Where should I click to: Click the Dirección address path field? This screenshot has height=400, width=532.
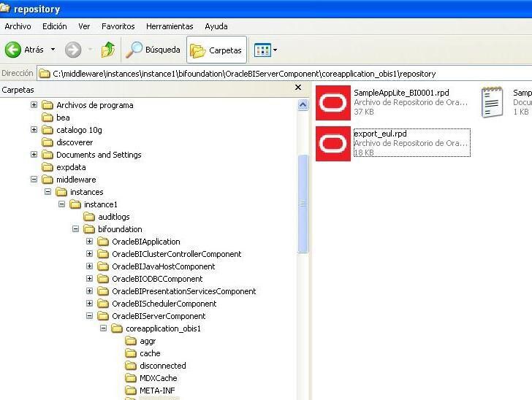point(284,74)
